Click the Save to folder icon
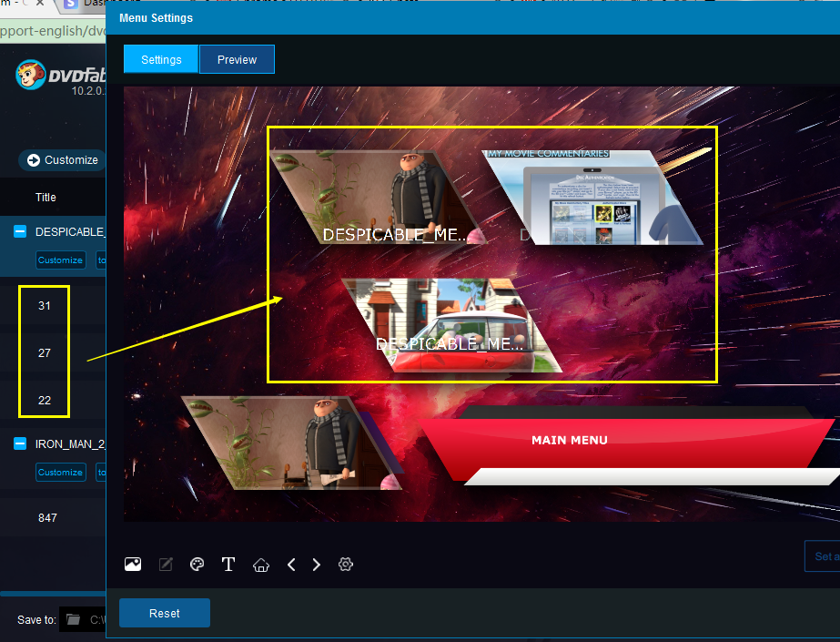 click(73, 619)
